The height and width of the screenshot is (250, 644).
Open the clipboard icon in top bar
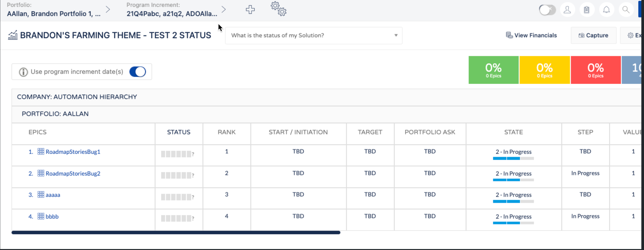click(x=587, y=9)
